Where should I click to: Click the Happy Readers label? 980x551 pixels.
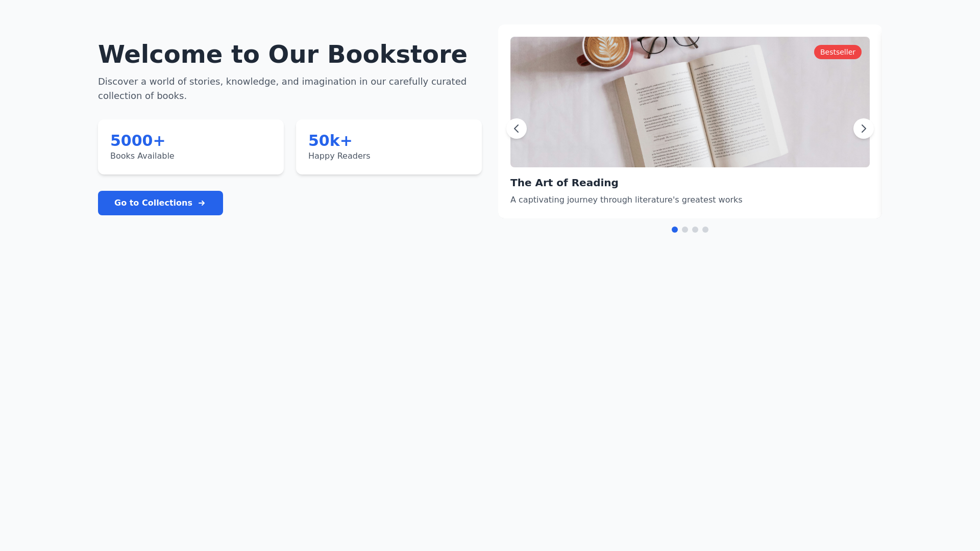[x=339, y=156]
